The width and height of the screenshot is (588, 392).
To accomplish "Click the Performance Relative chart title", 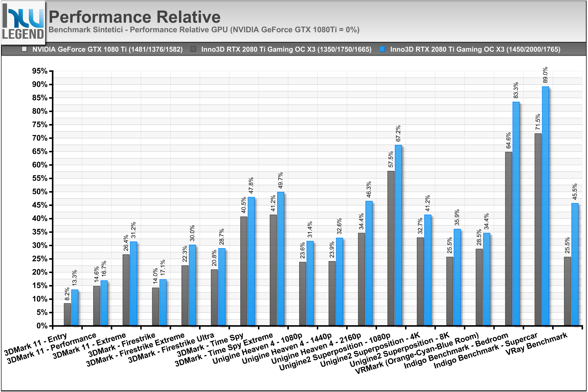I will coord(135,17).
